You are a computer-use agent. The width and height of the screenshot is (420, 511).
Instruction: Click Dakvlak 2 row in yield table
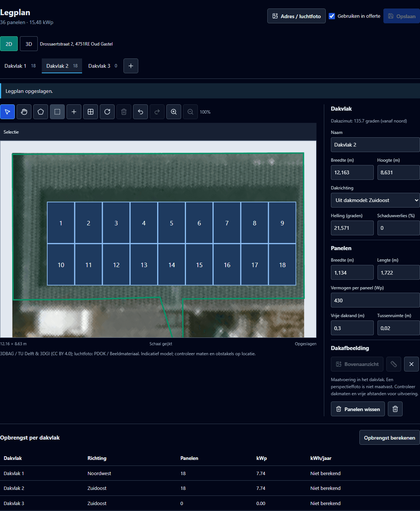click(210, 488)
